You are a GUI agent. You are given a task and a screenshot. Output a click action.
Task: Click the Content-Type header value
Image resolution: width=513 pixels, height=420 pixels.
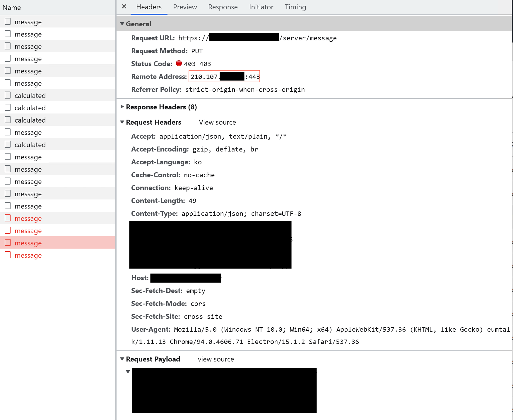(x=241, y=214)
